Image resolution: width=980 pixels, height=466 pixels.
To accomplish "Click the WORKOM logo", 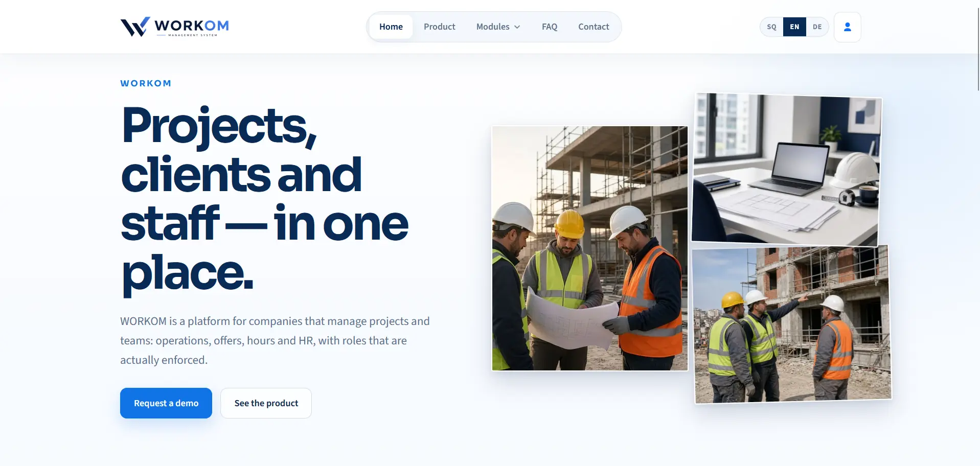I will pos(174,27).
